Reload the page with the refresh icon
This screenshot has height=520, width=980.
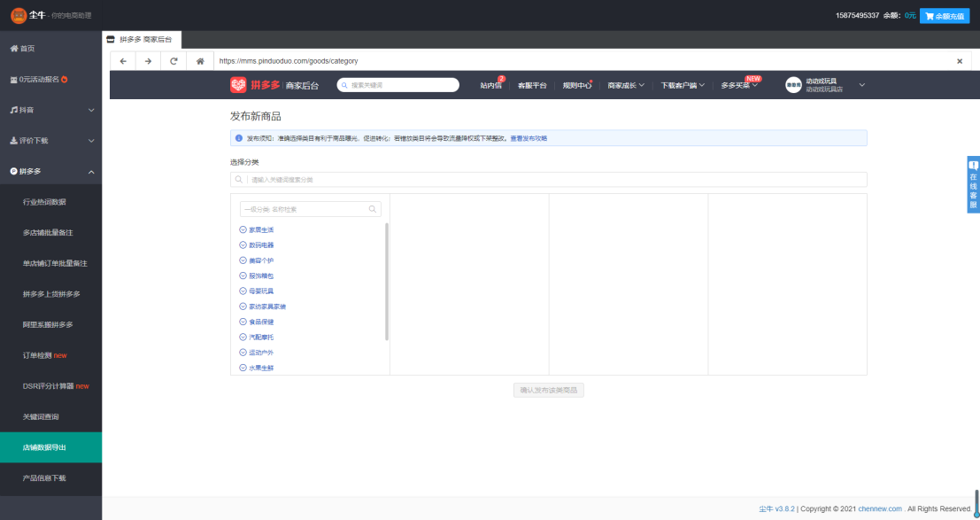(174, 61)
